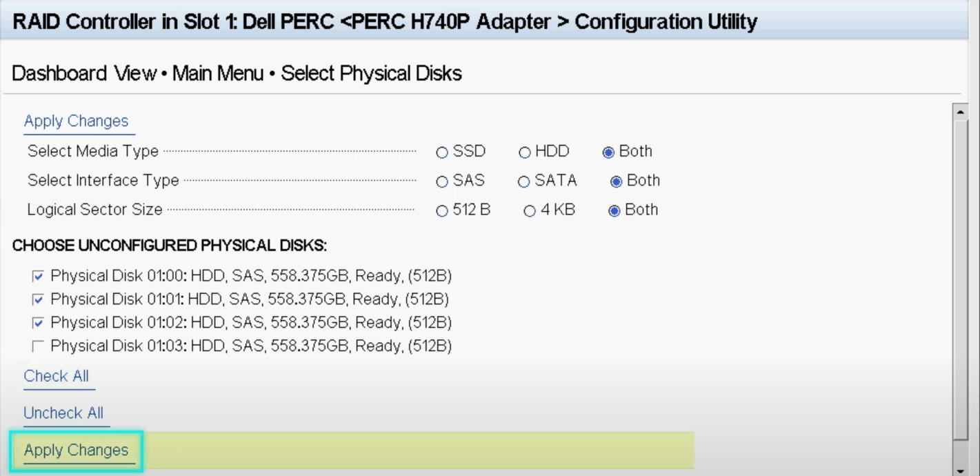Viewport: 980px width, 476px height.
Task: Pick 4 KB logical sector size
Action: [x=530, y=212]
